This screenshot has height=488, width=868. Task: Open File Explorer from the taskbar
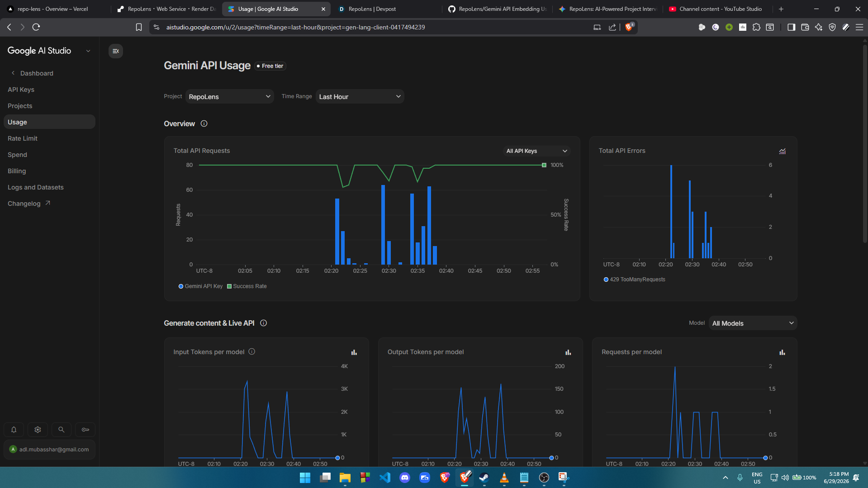click(345, 478)
